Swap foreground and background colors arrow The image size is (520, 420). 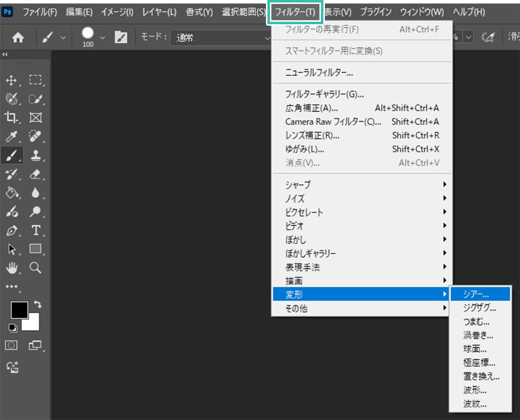click(38, 304)
